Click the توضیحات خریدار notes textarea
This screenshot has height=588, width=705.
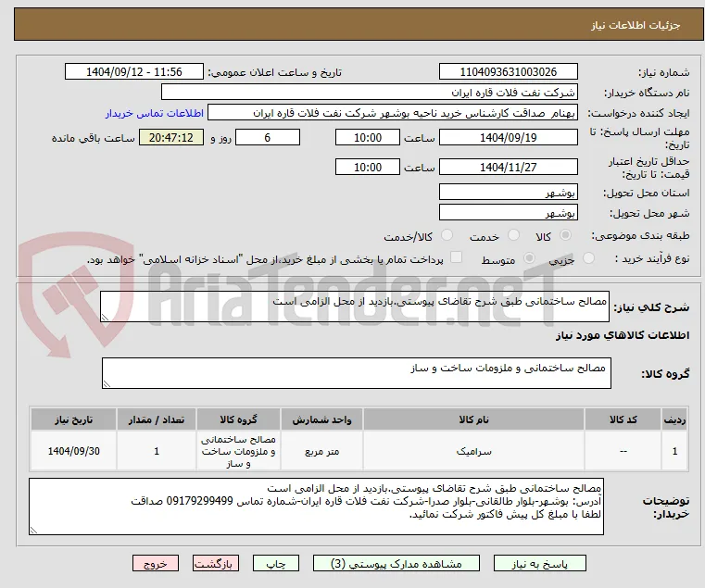pos(316,507)
